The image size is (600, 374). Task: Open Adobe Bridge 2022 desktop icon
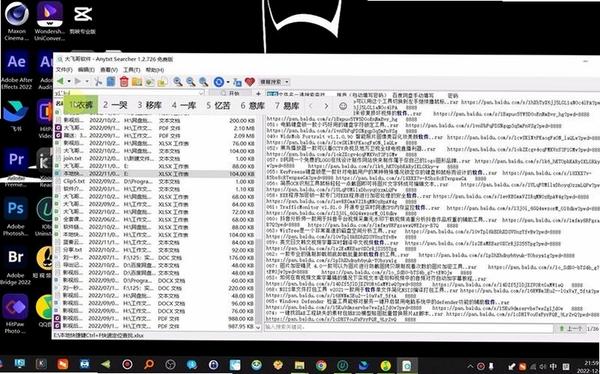16,266
